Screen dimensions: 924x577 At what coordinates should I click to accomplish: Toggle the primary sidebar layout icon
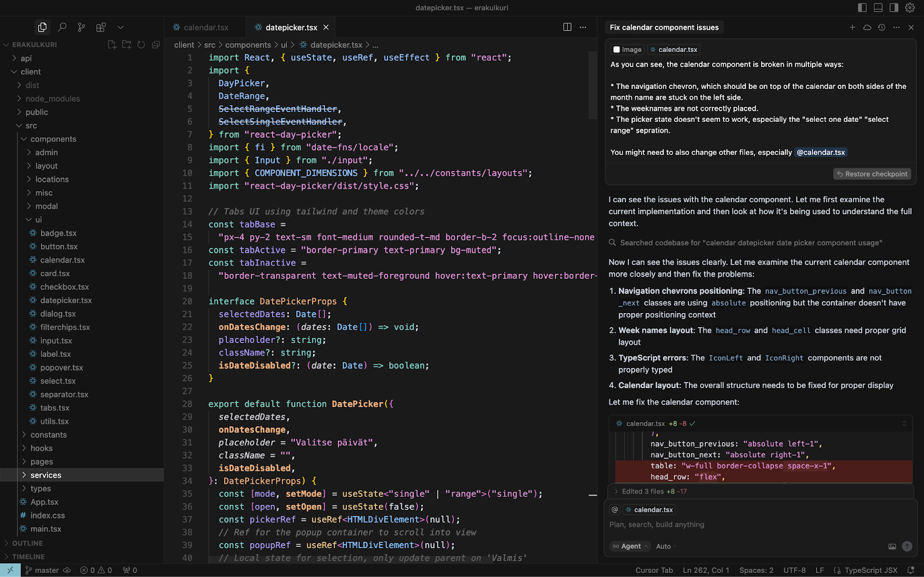tap(862, 8)
